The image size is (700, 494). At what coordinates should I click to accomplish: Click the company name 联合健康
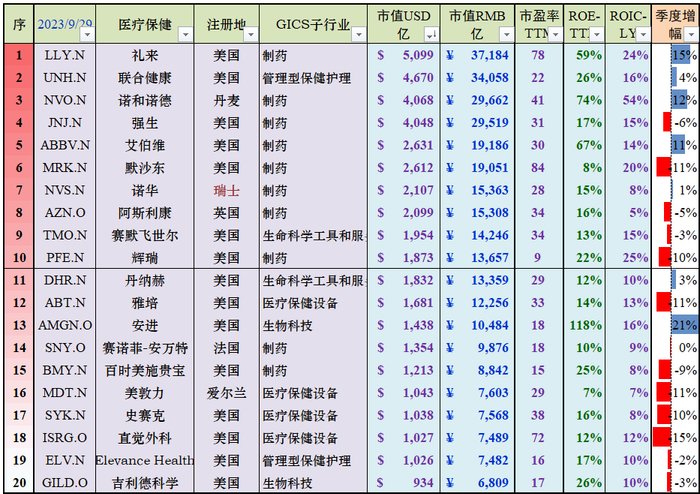click(x=145, y=78)
